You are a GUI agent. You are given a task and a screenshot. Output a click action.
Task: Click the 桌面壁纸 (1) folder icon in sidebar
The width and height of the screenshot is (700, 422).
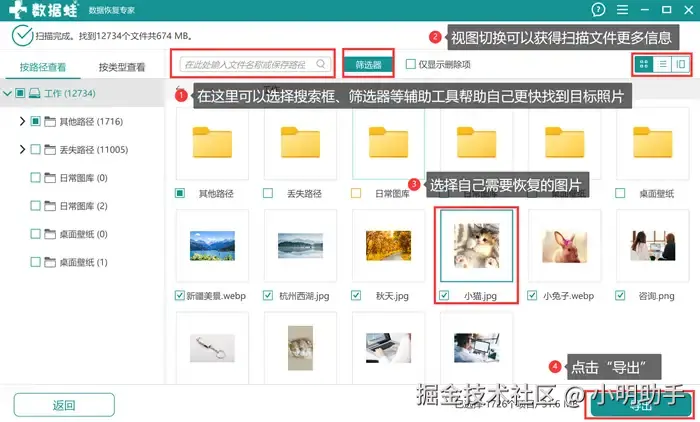pyautogui.click(x=50, y=262)
